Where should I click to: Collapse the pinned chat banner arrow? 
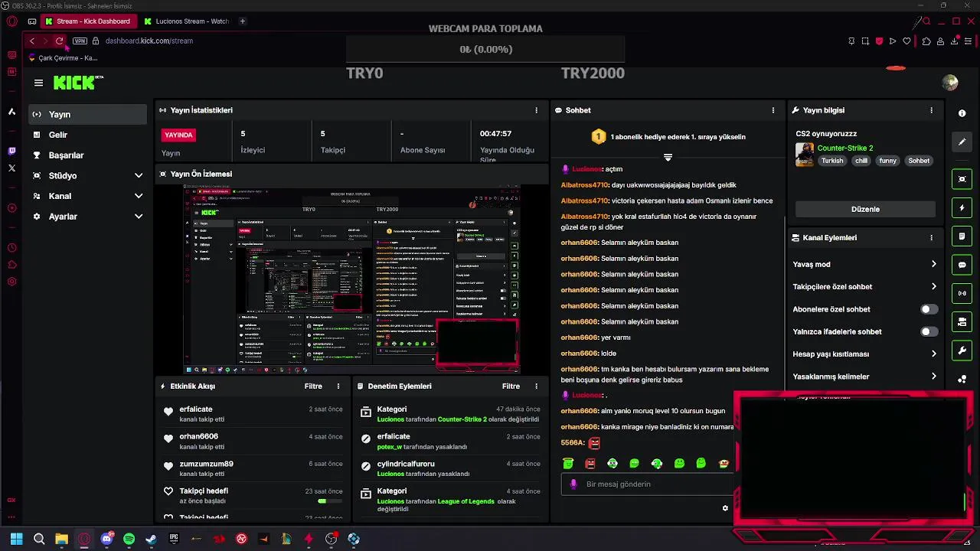click(x=668, y=157)
